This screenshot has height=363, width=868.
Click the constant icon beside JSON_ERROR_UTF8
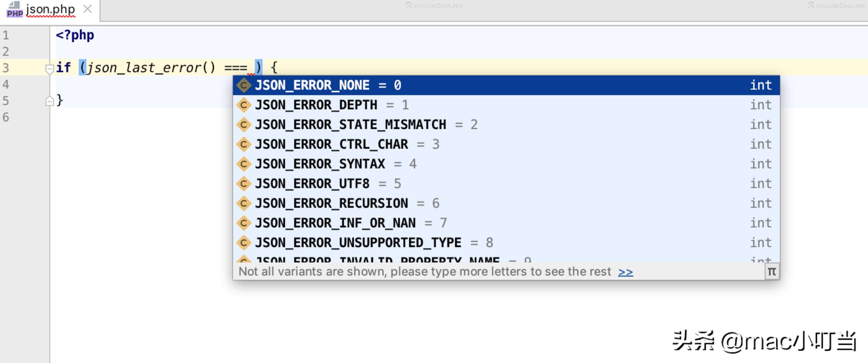[244, 183]
